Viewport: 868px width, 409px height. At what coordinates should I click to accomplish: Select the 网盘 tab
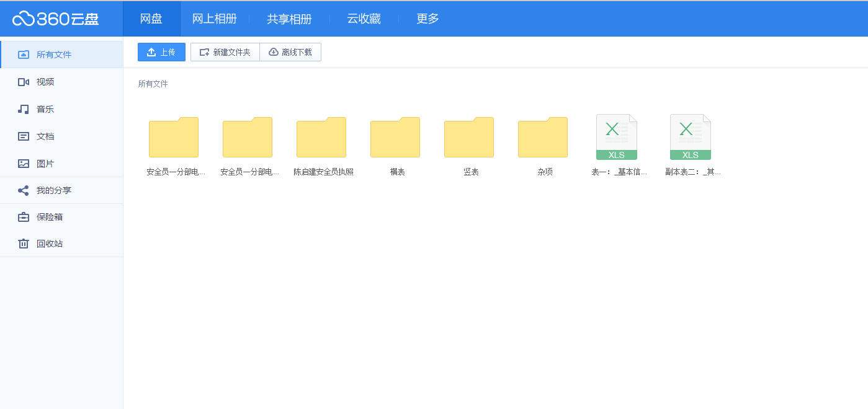coord(151,19)
